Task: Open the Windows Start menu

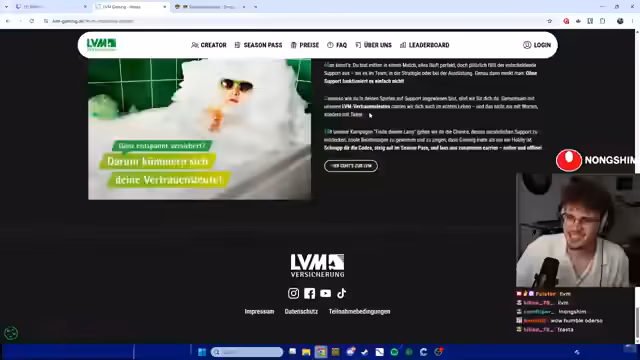Action: (202, 352)
